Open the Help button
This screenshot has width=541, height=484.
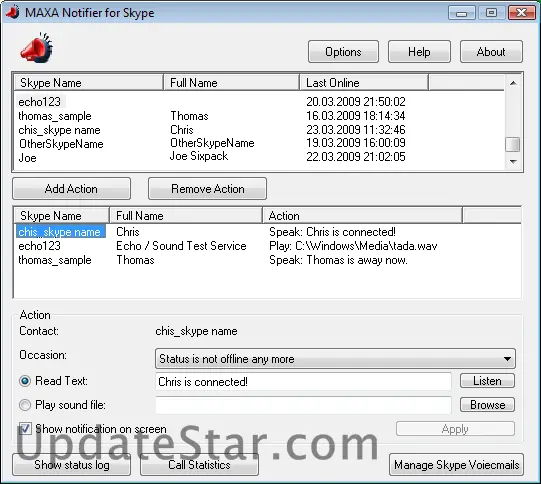click(419, 52)
